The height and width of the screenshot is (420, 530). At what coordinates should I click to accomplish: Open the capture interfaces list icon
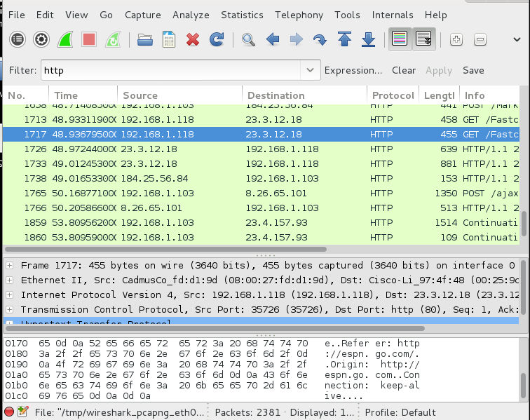click(18, 39)
